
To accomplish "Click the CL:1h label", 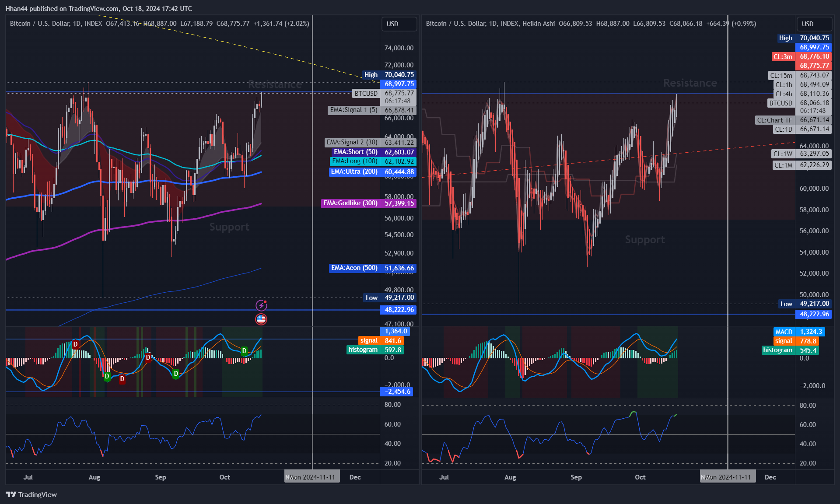I will pyautogui.click(x=802, y=85).
